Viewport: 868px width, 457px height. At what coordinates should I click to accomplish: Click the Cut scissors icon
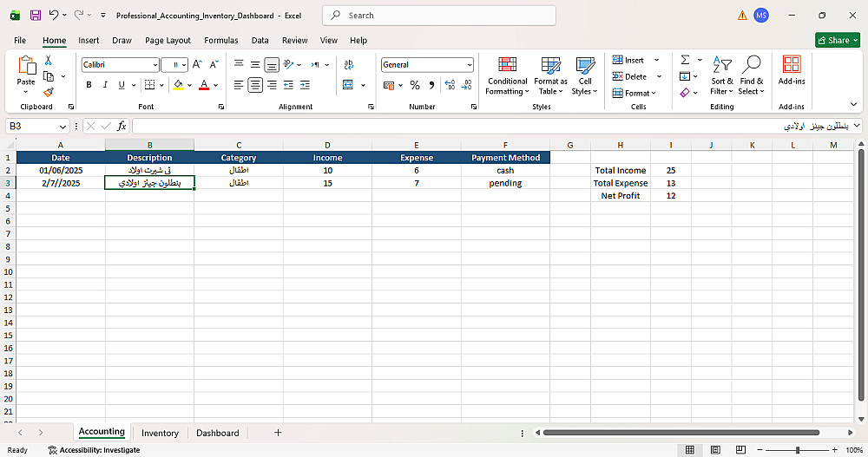pos(48,61)
